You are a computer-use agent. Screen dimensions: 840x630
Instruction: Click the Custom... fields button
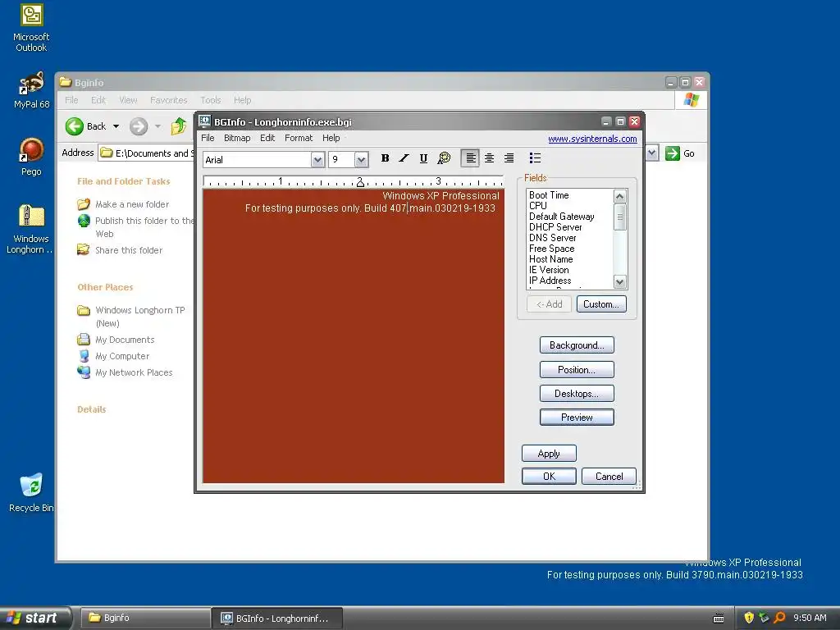(601, 304)
